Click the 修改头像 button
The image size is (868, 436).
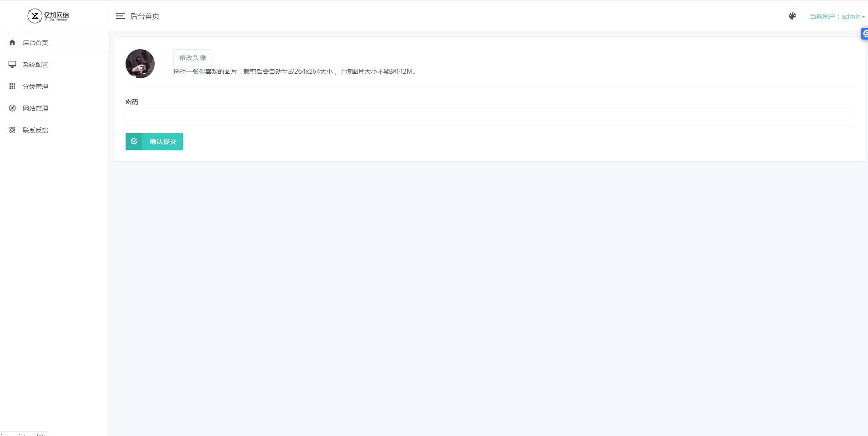192,58
